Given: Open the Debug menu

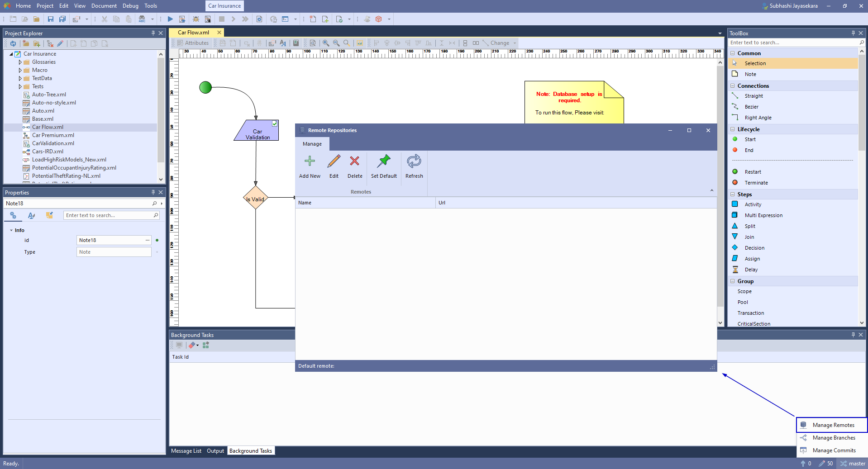Looking at the screenshot, I should (x=130, y=6).
